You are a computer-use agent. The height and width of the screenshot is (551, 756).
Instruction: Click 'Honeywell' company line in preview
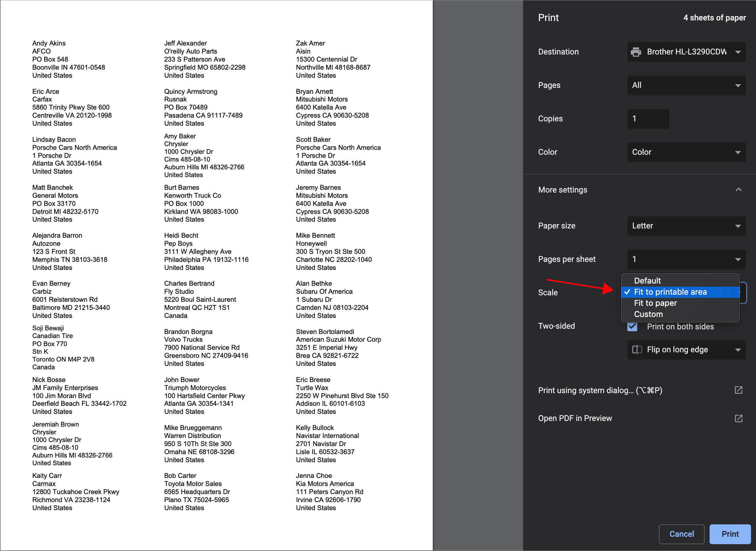coord(311,244)
